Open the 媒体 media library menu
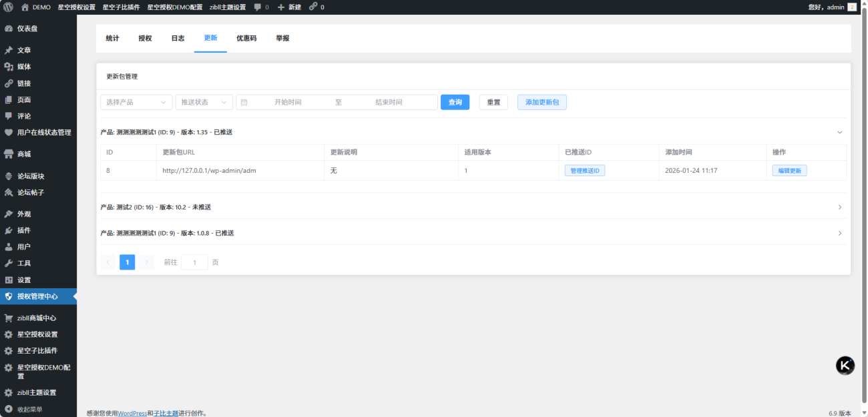Viewport: 868px width, 417px height. (x=24, y=67)
